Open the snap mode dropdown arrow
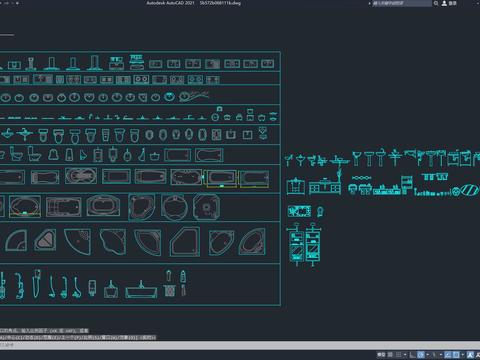 point(405,355)
